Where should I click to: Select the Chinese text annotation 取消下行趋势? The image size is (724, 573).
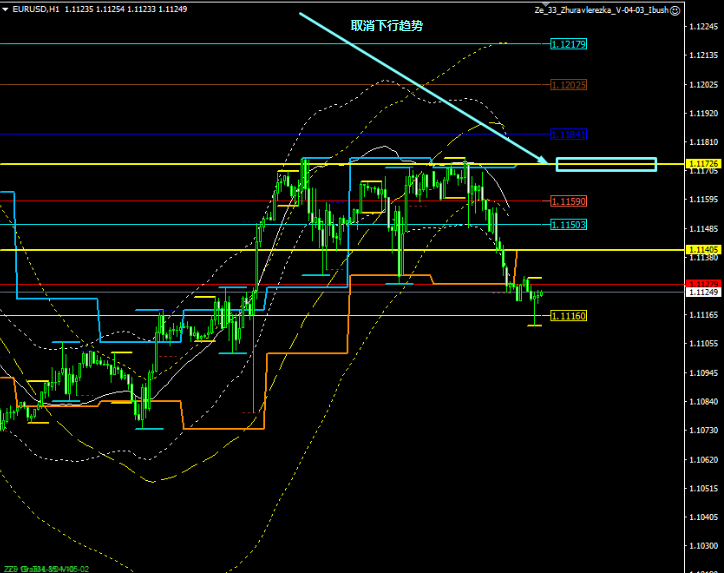click(386, 26)
